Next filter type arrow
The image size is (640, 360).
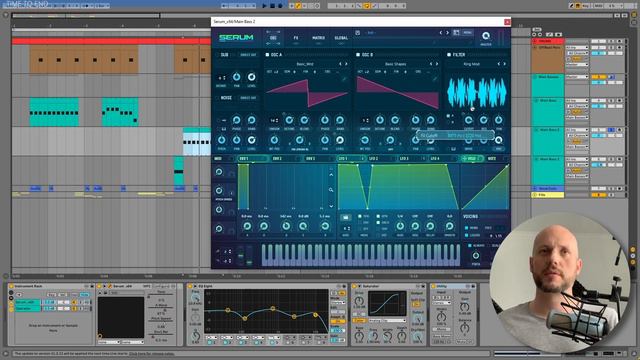[504, 64]
